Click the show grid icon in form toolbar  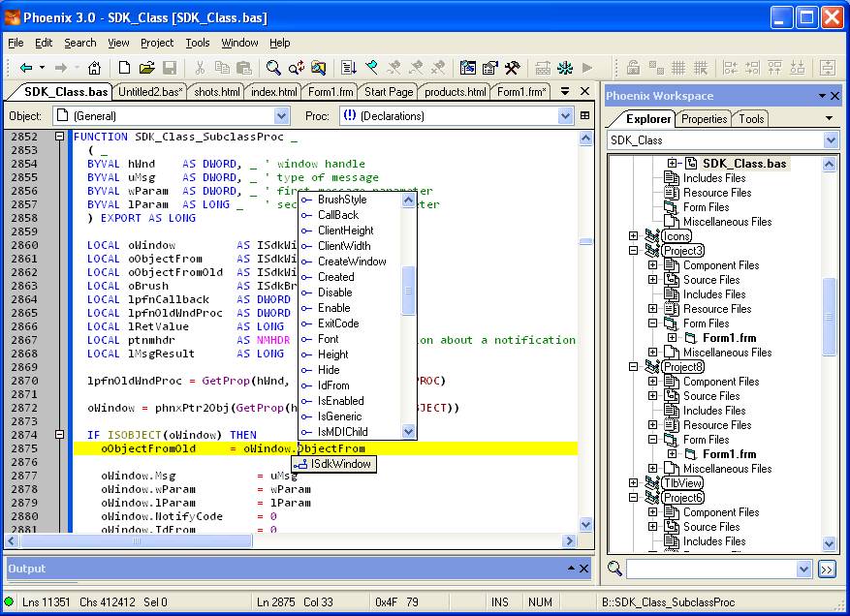point(678,68)
